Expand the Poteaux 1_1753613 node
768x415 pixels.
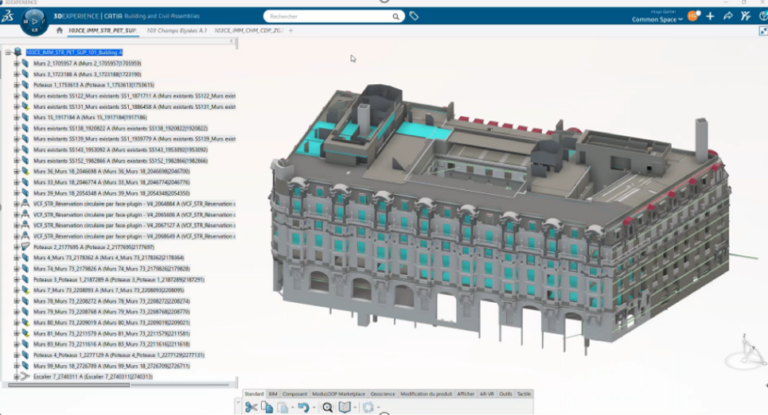point(17,85)
